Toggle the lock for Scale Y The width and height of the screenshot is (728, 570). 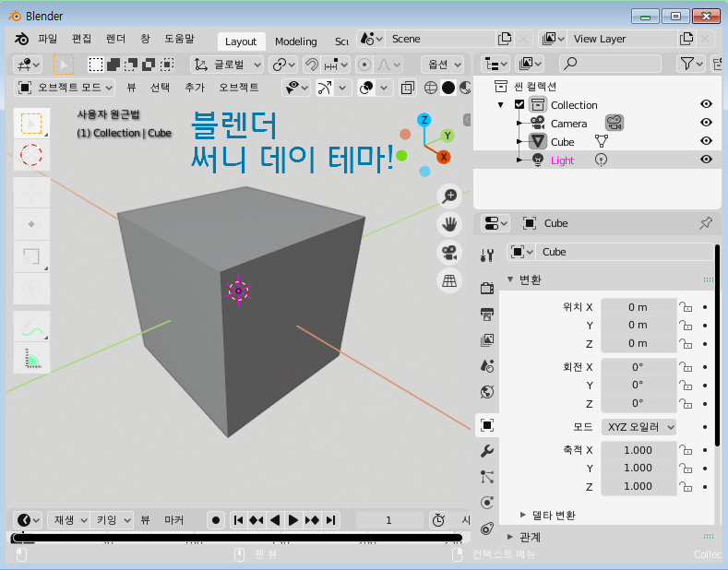tap(686, 468)
